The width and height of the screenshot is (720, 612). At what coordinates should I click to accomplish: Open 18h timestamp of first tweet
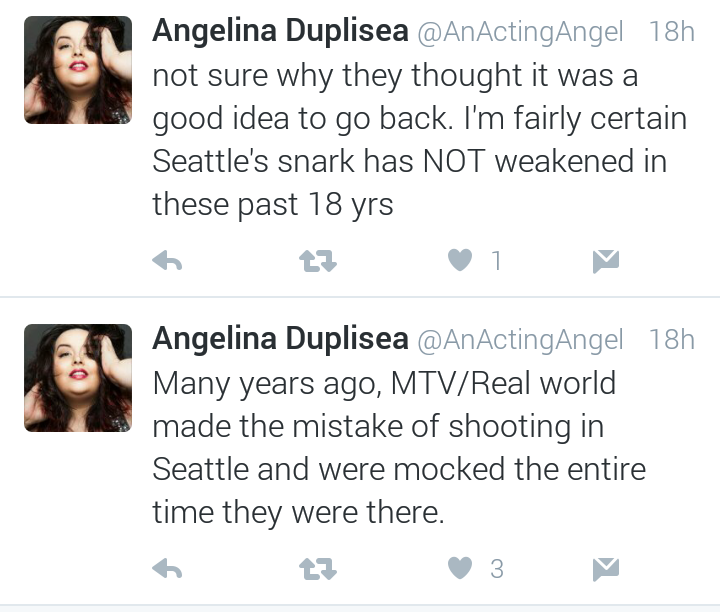pos(672,31)
